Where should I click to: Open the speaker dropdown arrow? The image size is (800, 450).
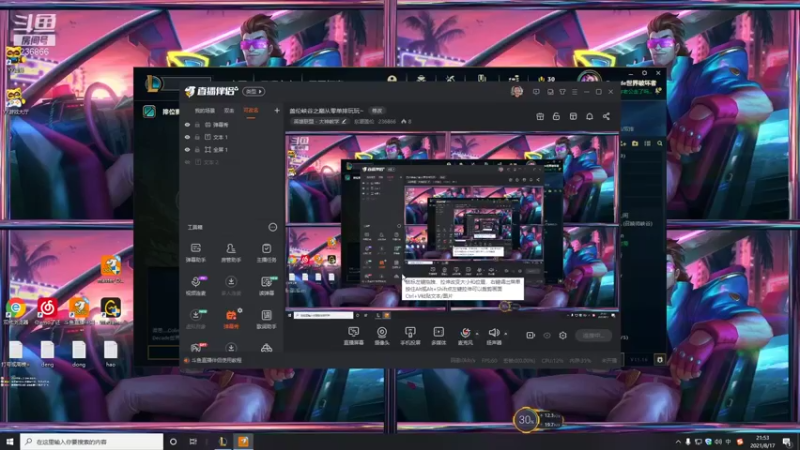pyautogui.click(x=506, y=334)
